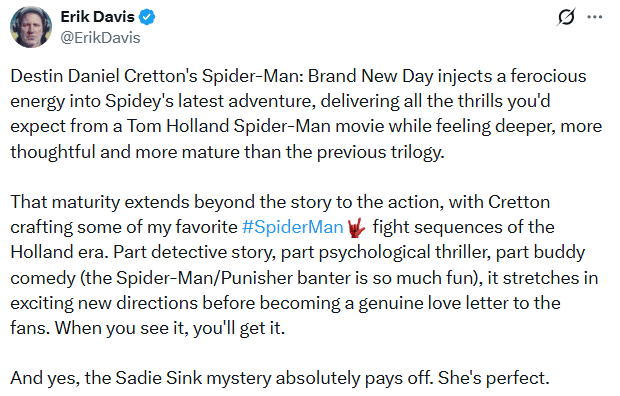Click the phrase "previous trilogy"

point(380,152)
